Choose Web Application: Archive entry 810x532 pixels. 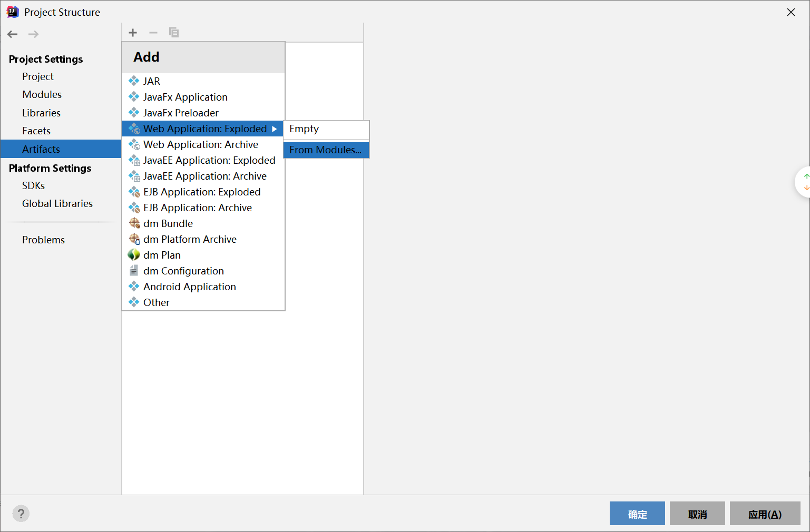[x=200, y=144]
